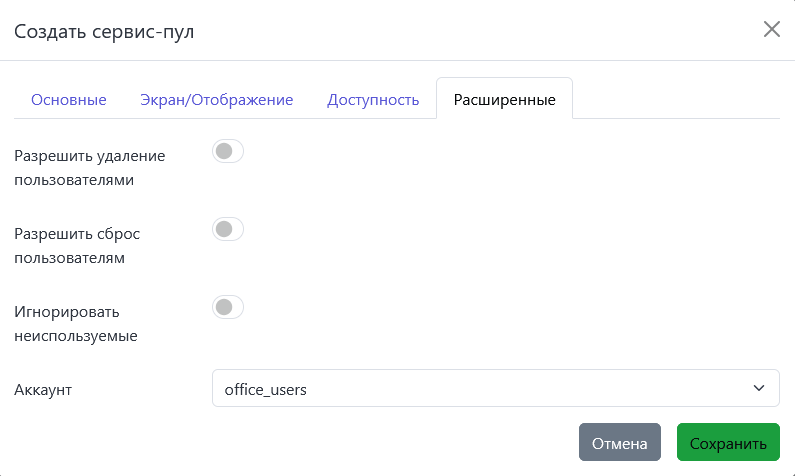This screenshot has width=795, height=476.
Task: Open the Экран/Отображение tab
Action: [x=217, y=100]
